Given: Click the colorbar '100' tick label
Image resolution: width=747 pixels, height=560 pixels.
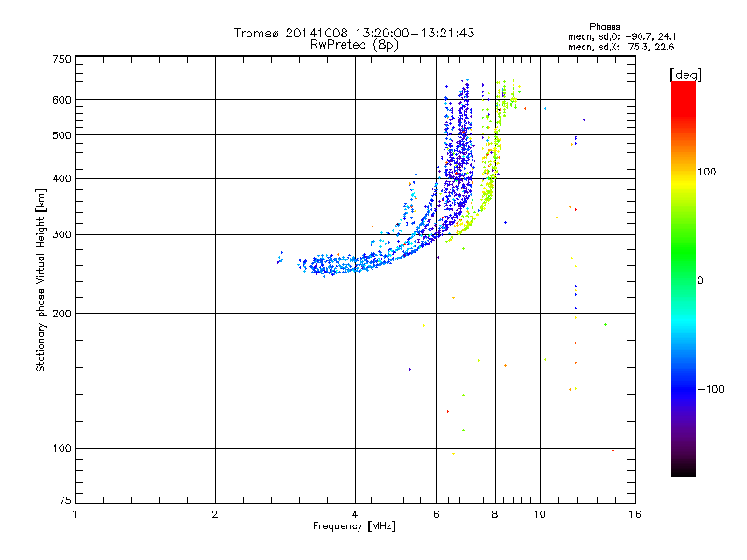Looking at the screenshot, I should point(707,172).
